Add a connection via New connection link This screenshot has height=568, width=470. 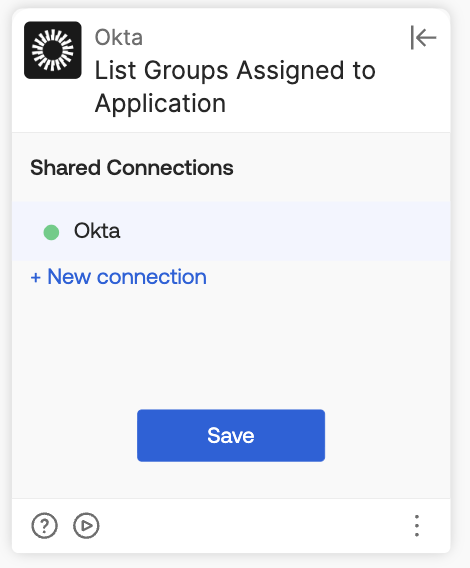[118, 277]
